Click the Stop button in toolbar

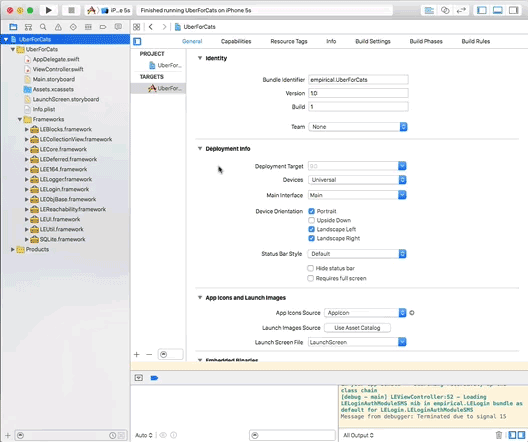(x=71, y=10)
